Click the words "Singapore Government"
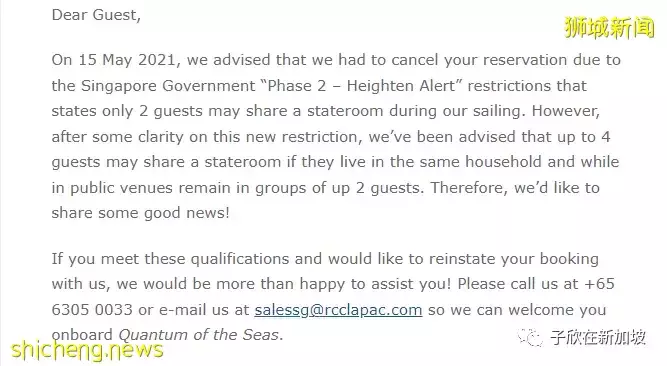The width and height of the screenshot is (667, 366). click(x=168, y=86)
